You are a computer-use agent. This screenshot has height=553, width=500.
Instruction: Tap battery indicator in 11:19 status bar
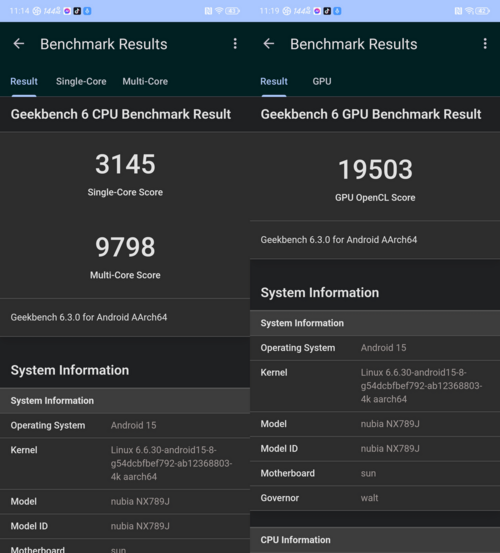click(x=482, y=11)
